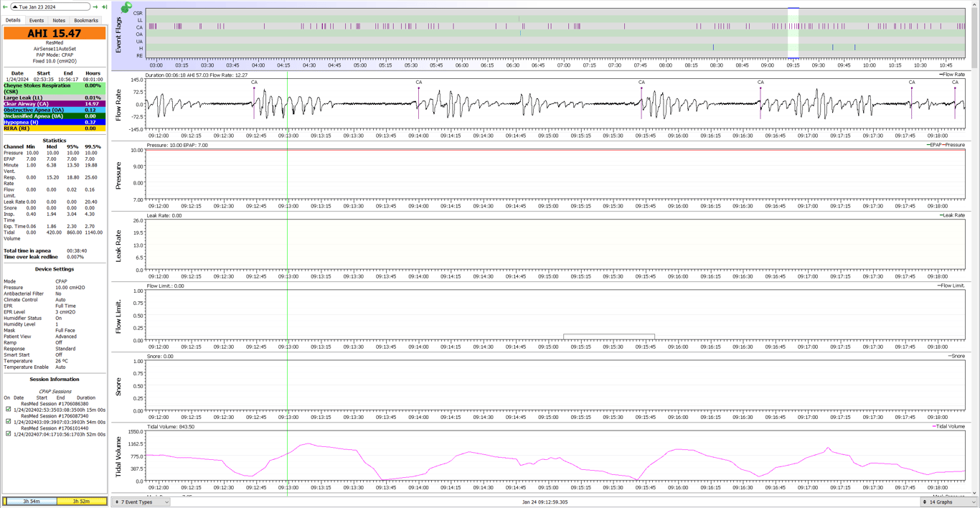980x508 pixels.
Task: Click the Tidal Volume graph title
Action: tap(119, 456)
